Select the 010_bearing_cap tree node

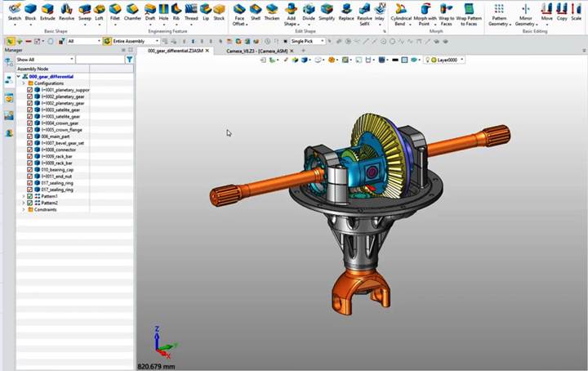coord(57,170)
